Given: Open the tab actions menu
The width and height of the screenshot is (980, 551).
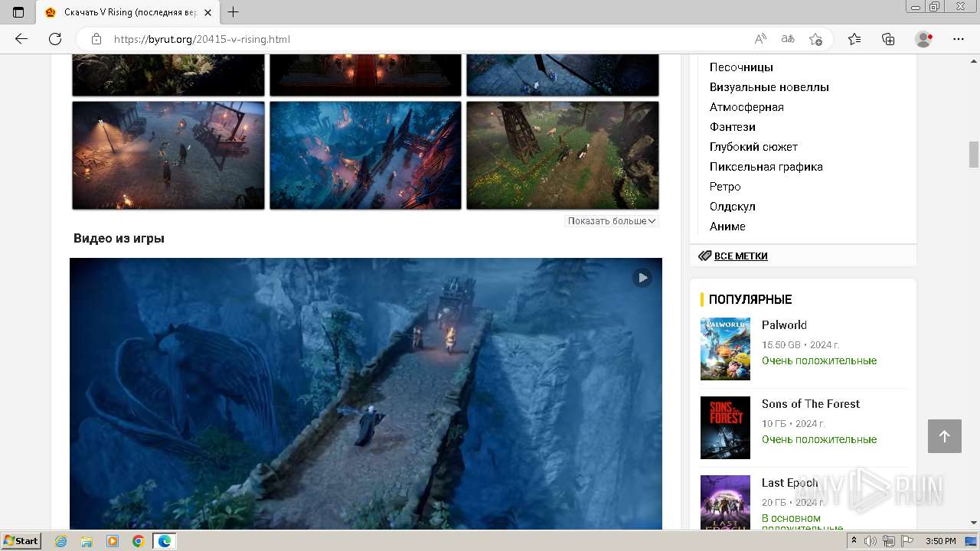Looking at the screenshot, I should 18,12.
